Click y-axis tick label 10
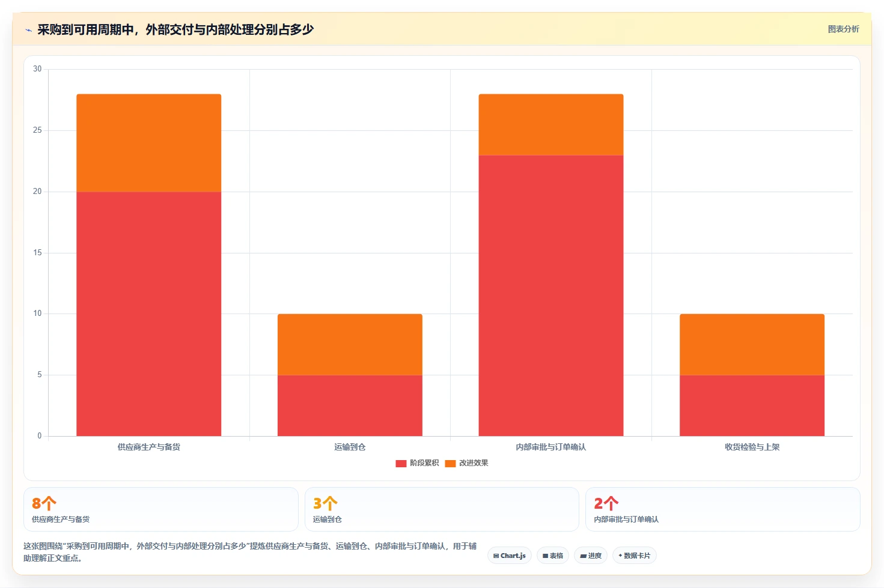The height and width of the screenshot is (588, 884). tap(37, 314)
